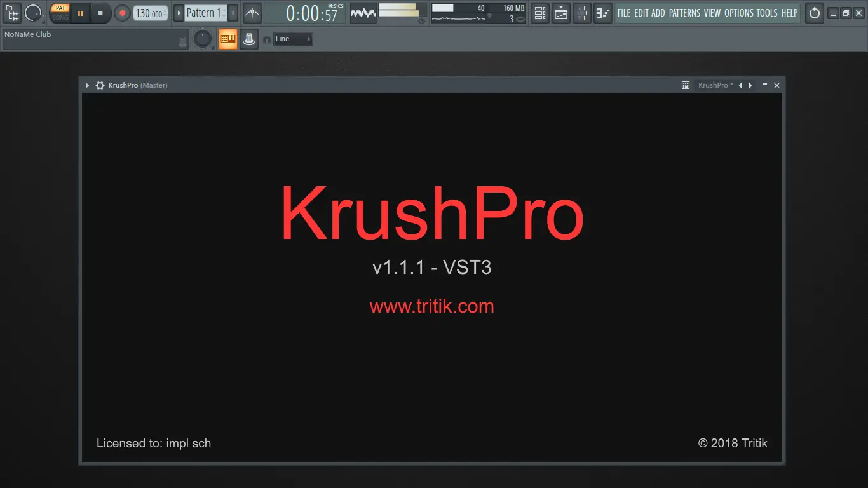Screen dimensions: 868x488
Task: Click the large red KrushPro logo
Action: coord(432,212)
